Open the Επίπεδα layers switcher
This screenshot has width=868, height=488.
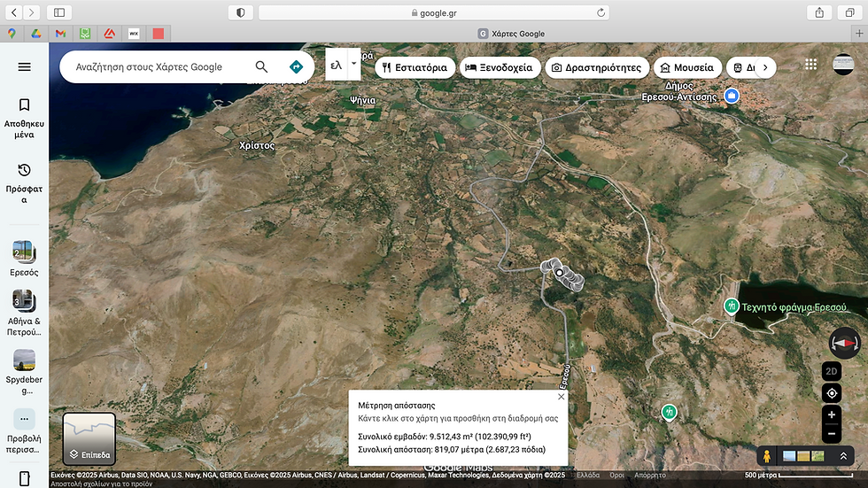coord(89,438)
